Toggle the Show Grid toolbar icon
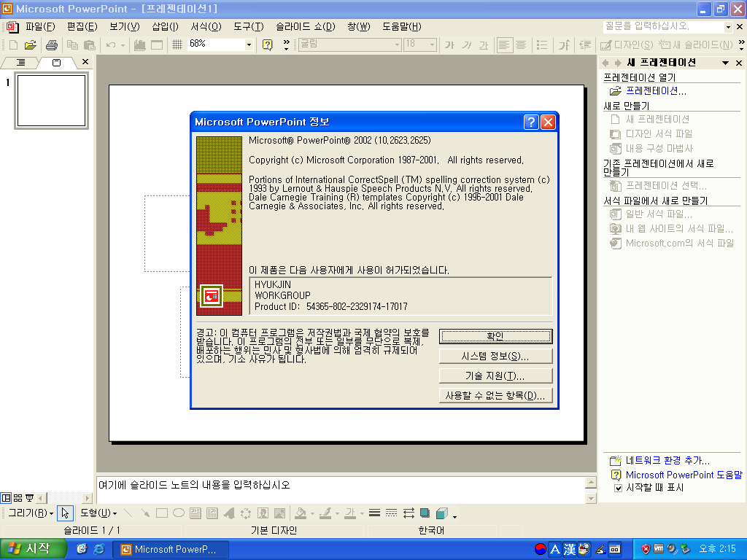The height and width of the screenshot is (560, 747). 177,44
